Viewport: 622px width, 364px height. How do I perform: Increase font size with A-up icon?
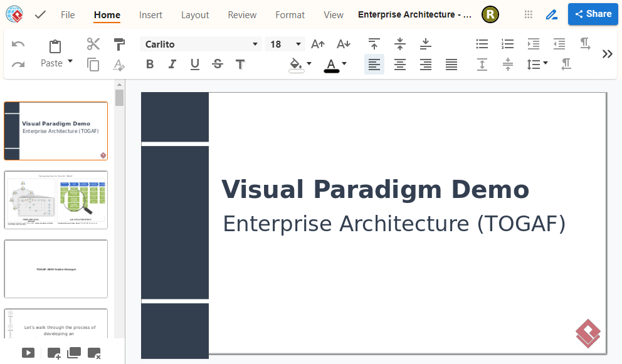pyautogui.click(x=318, y=44)
